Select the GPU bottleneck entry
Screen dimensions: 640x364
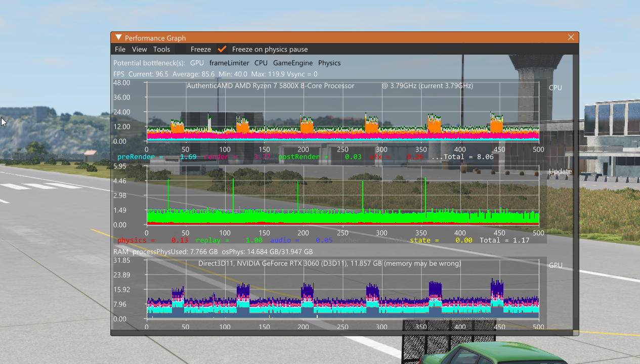coord(197,63)
